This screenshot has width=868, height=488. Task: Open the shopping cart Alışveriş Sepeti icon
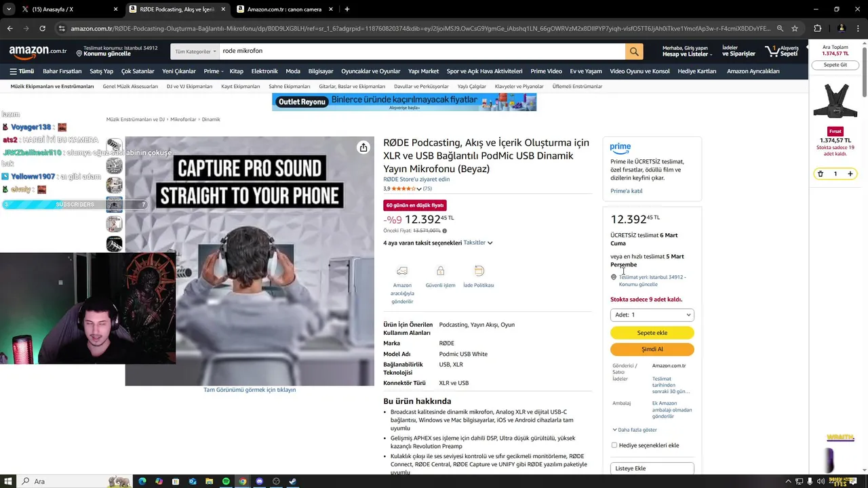(x=782, y=52)
